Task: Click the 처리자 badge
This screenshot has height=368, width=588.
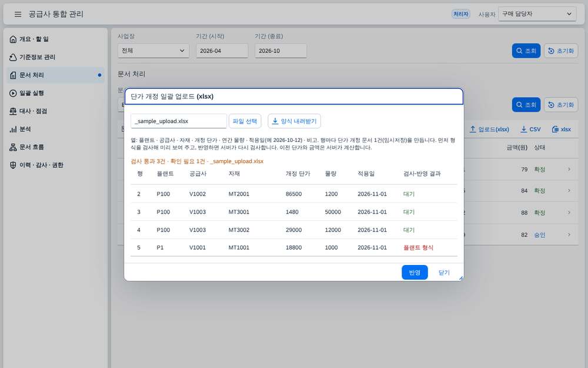Action: (461, 14)
